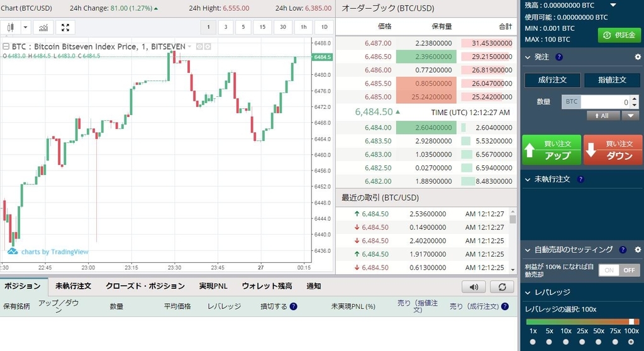Image resolution: width=644 pixels, height=351 pixels.
Task: Open help icon next to 売り(成行注文)
Action: coord(505,306)
